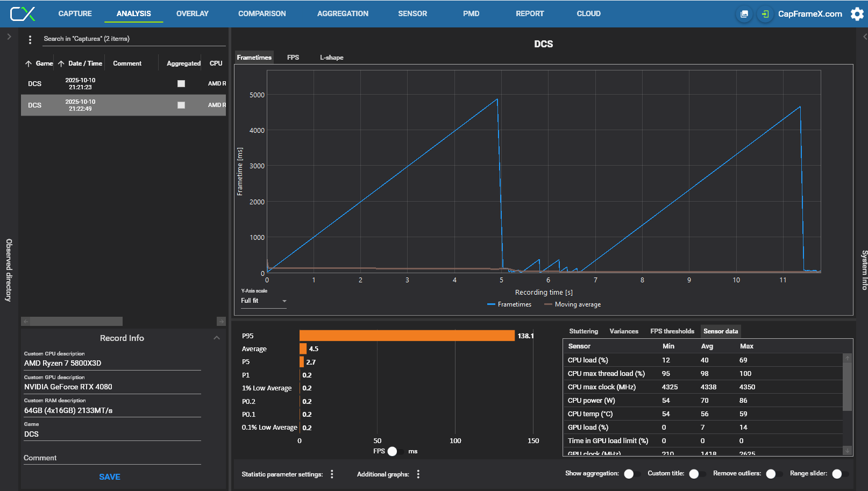Image resolution: width=868 pixels, height=491 pixels.
Task: Click left arrow of captures horizontal scrollbar
Action: [x=25, y=321]
